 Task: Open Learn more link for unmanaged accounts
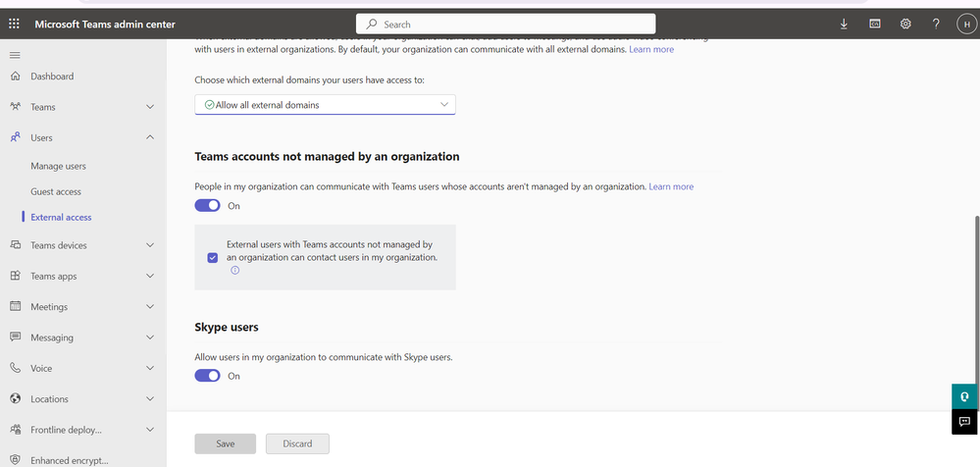[x=671, y=186]
